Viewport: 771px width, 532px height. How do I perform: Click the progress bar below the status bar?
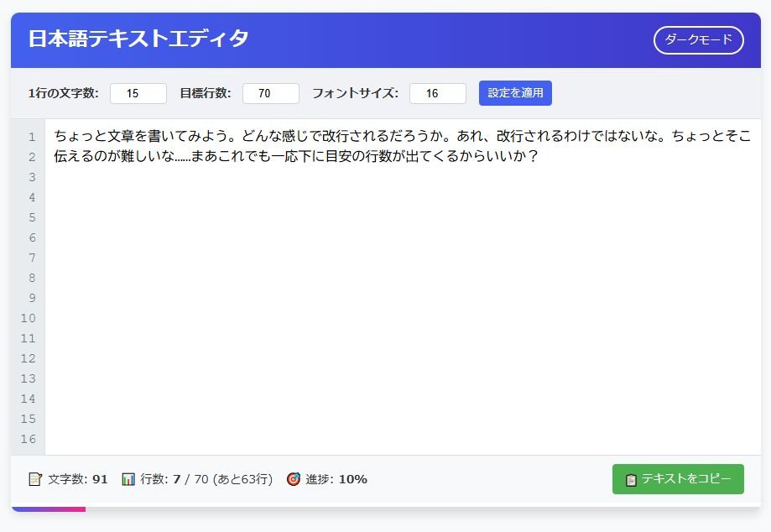[49, 509]
